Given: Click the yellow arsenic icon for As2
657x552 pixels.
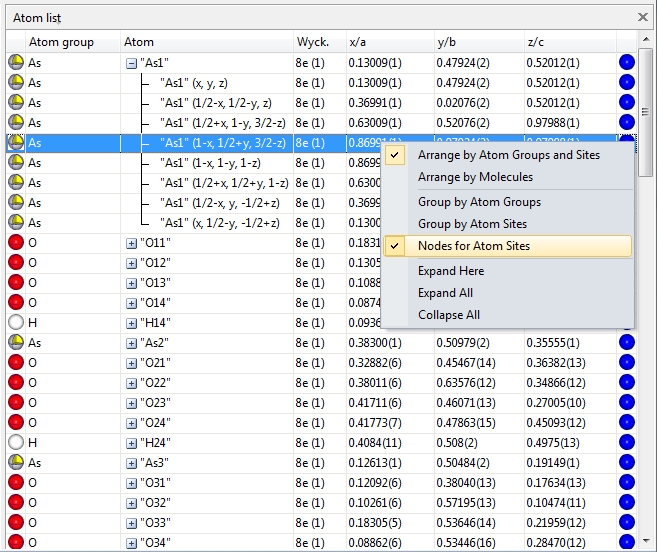Looking at the screenshot, I should (x=16, y=343).
